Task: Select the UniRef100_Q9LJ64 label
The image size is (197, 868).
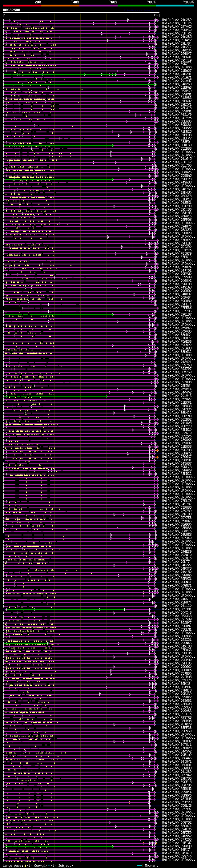Action: pos(177,43)
